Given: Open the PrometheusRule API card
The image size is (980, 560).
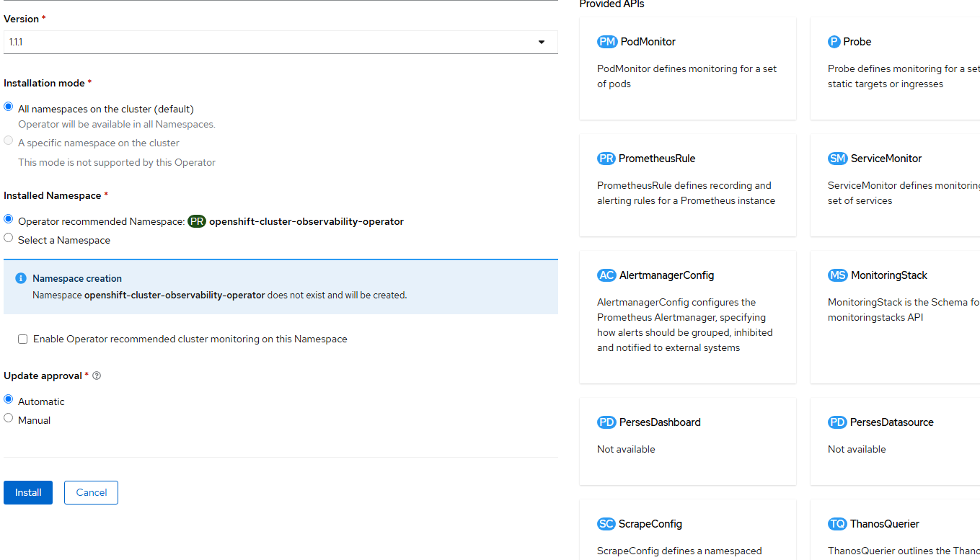Looking at the screenshot, I should point(688,185).
